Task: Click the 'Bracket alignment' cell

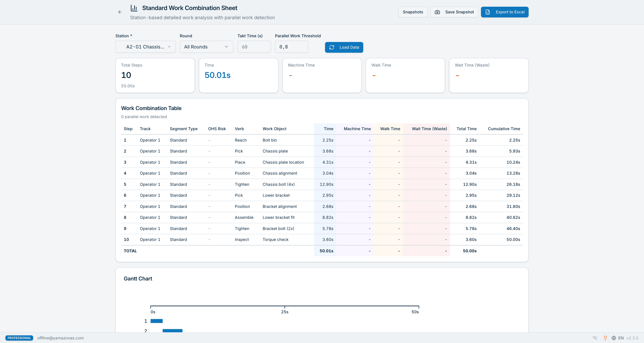Action: point(280,207)
